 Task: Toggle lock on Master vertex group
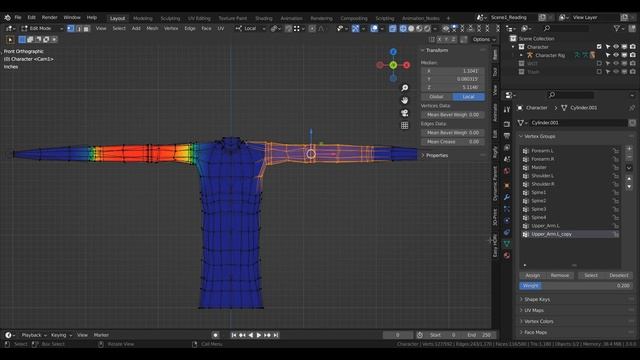pos(615,167)
